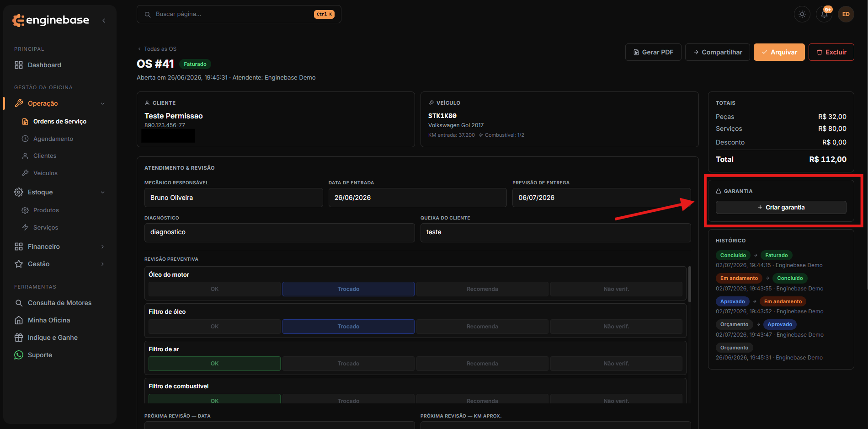Click the Dashboard grid icon
This screenshot has height=429, width=868.
coord(19,65)
